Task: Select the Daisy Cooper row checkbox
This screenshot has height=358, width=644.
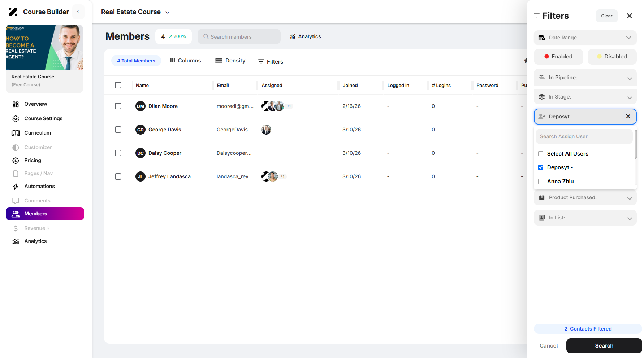Action: pyautogui.click(x=118, y=153)
